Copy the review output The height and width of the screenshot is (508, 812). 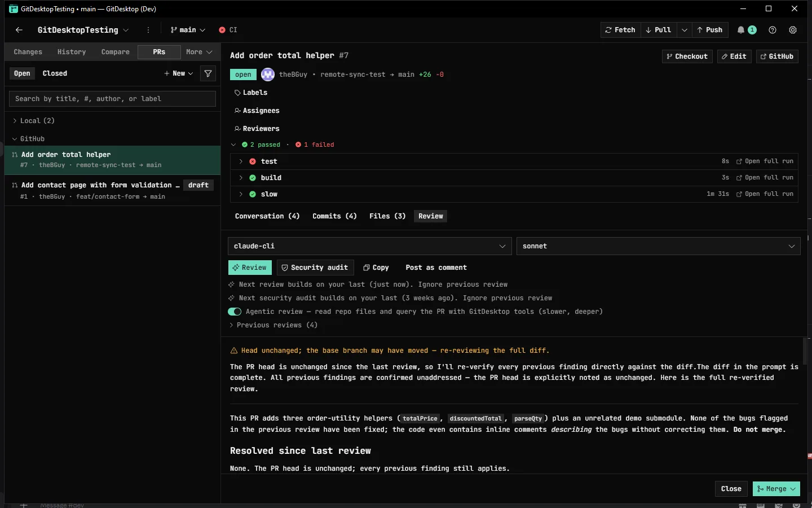[x=376, y=268]
